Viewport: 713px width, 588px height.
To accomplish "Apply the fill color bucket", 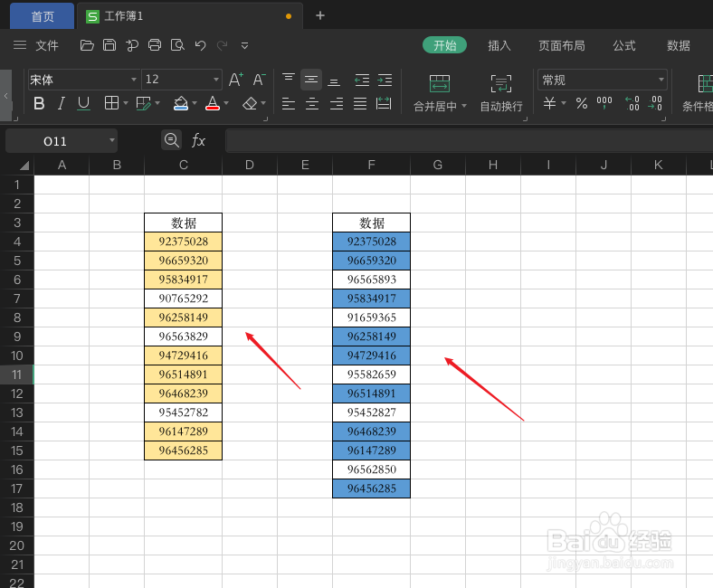I will click(181, 103).
